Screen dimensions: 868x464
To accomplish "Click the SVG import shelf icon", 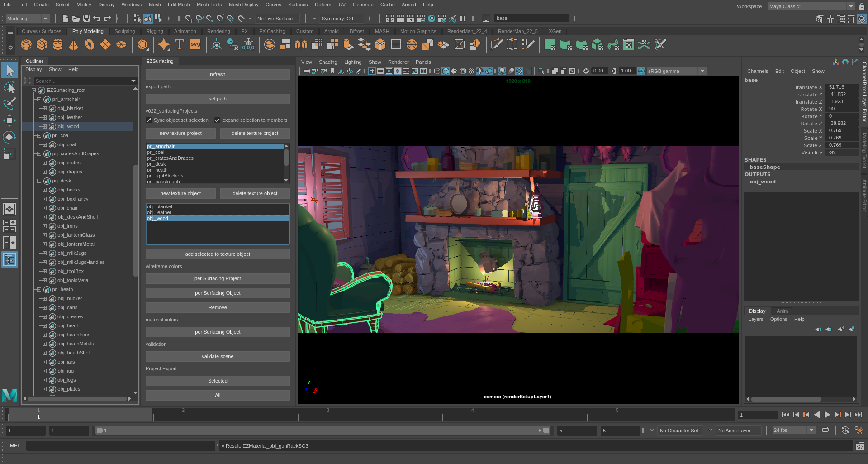I will click(195, 44).
